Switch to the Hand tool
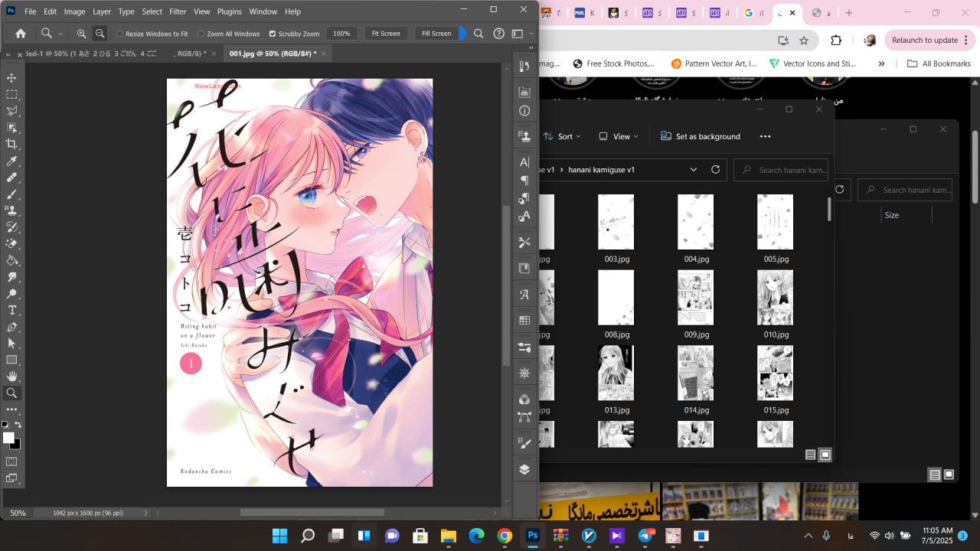The image size is (980, 551). (11, 376)
